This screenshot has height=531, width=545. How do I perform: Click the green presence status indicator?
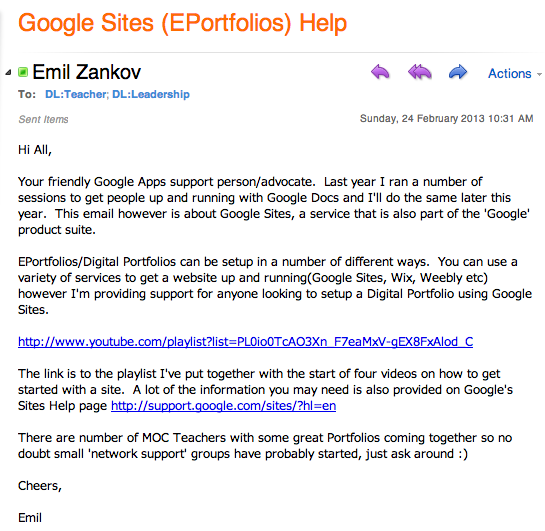pos(23,72)
